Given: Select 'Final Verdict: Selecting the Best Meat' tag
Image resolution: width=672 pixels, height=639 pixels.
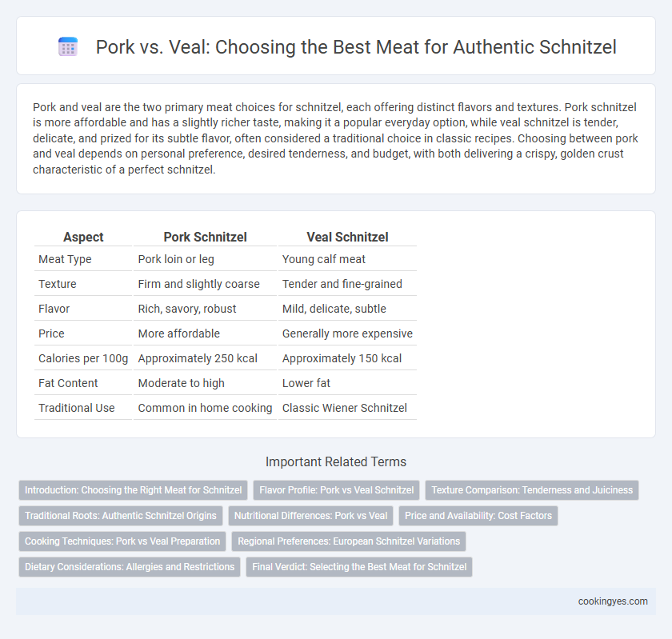Looking at the screenshot, I should tap(359, 566).
